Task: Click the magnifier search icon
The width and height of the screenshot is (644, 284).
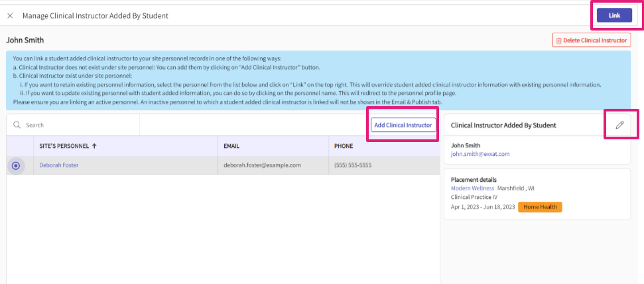Action: point(17,125)
